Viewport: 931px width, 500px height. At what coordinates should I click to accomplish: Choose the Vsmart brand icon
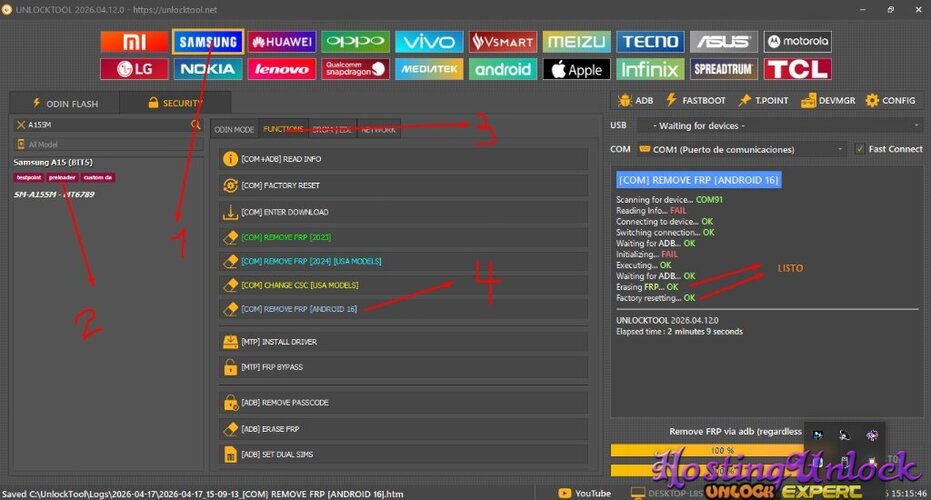pyautogui.click(x=502, y=42)
